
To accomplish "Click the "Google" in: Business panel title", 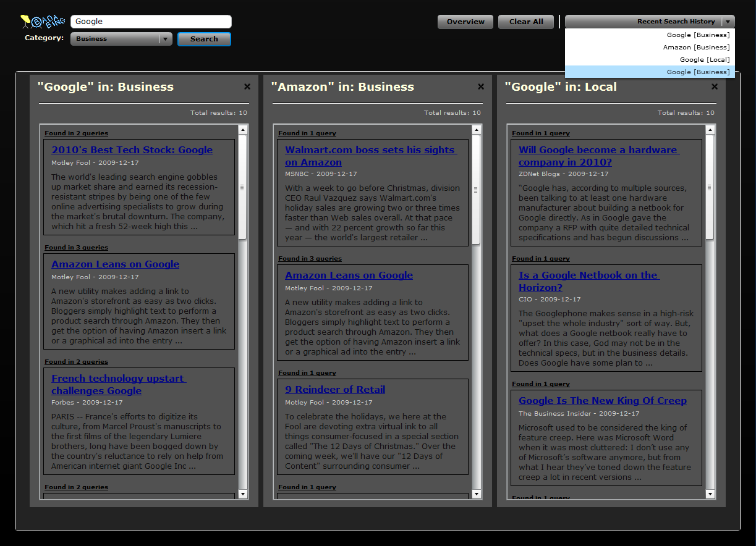I will point(106,87).
